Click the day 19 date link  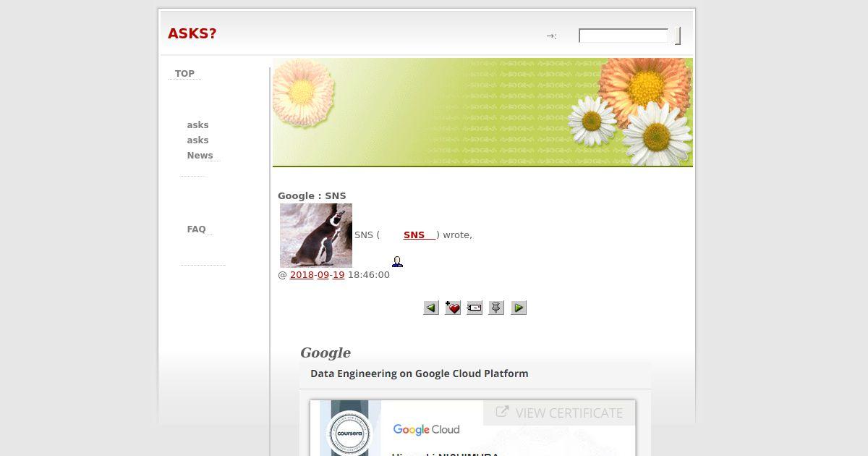tap(339, 274)
